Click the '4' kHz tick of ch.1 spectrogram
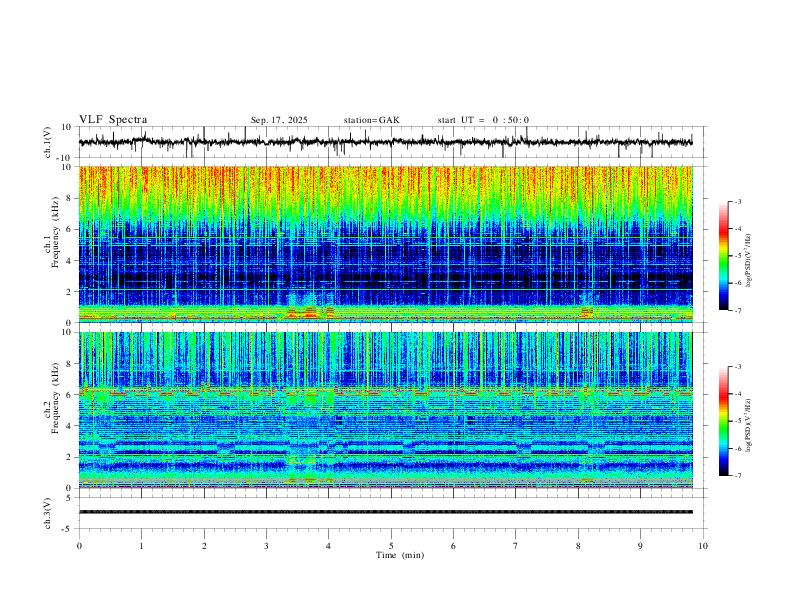The height and width of the screenshot is (612, 792). point(70,261)
